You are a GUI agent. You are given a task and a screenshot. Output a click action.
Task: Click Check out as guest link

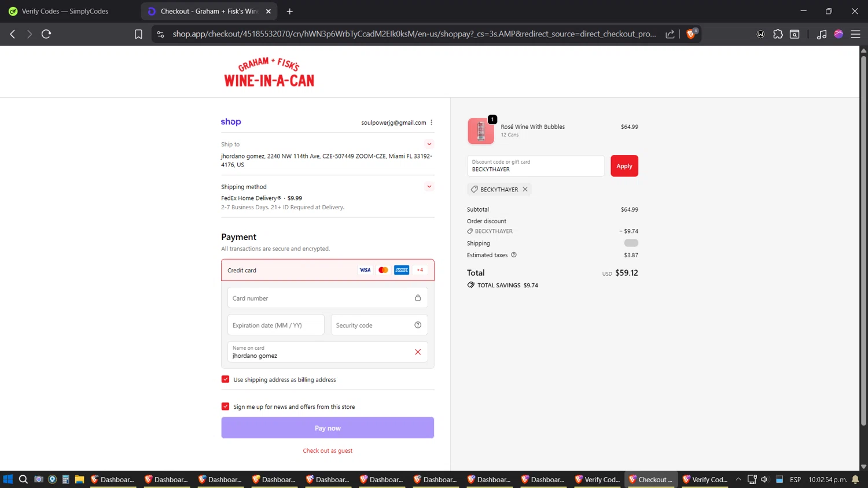(x=328, y=450)
